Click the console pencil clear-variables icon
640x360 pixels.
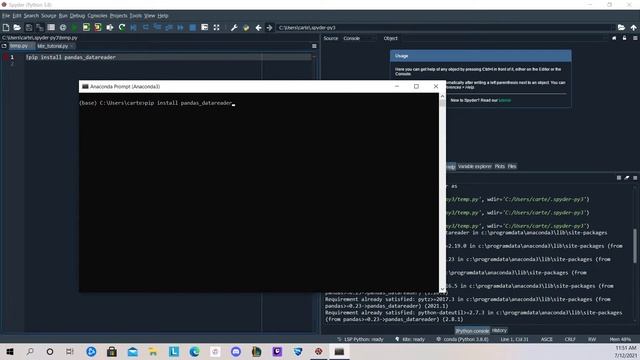coord(627,178)
